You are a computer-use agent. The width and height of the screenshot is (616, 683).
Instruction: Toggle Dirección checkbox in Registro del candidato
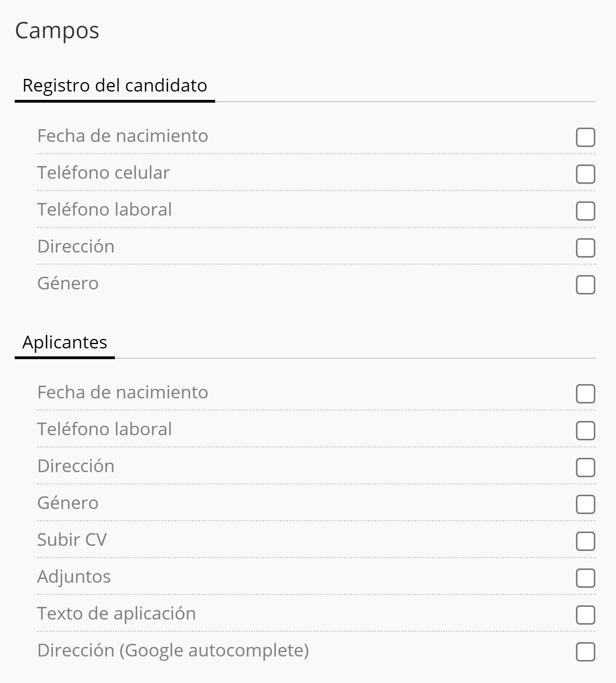coord(585,248)
